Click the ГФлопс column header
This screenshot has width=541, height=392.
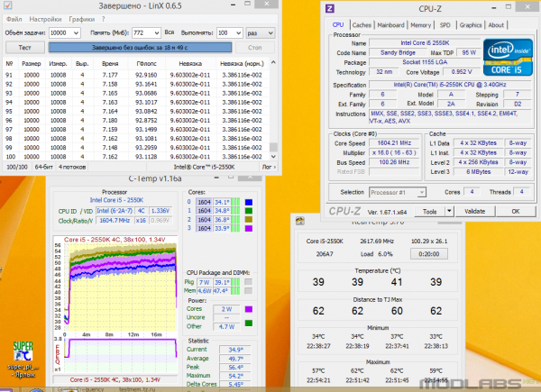click(146, 63)
